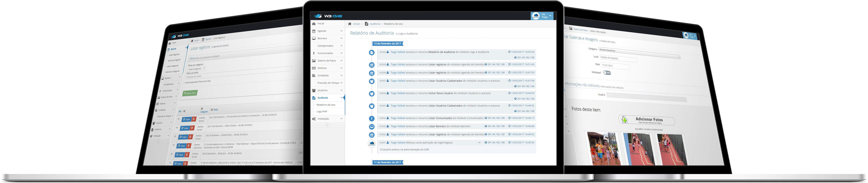Select Campeonatos label in center sidebar
This screenshot has height=183, width=868.
pyautogui.click(x=325, y=46)
